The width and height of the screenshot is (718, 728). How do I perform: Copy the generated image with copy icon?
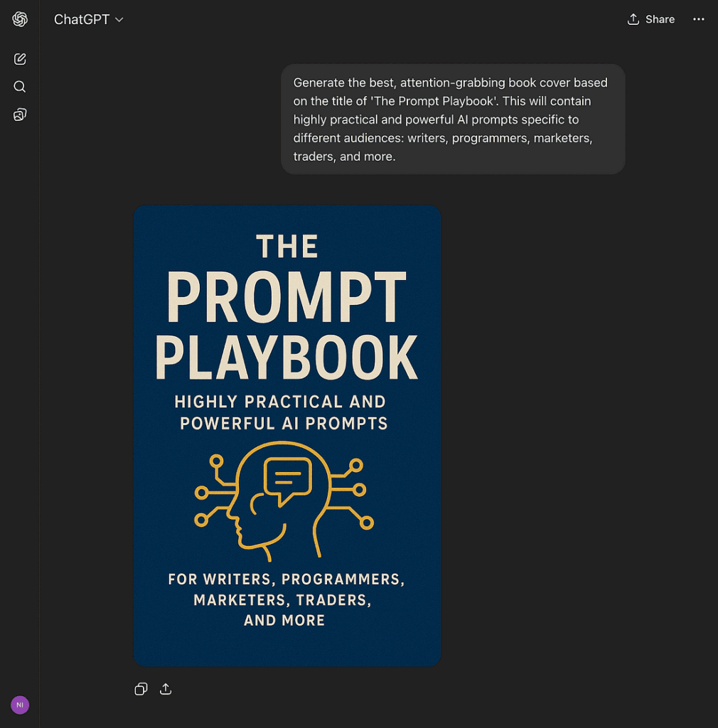pyautogui.click(x=141, y=689)
